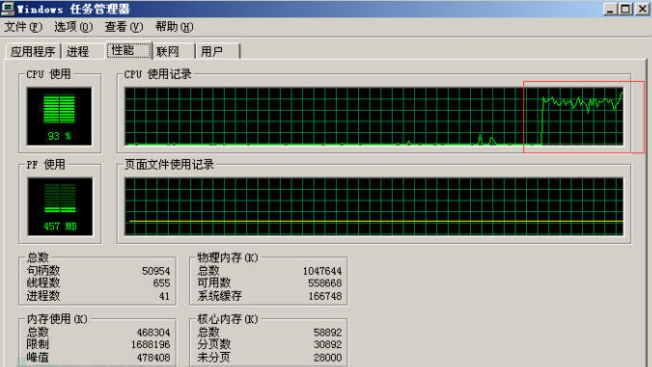Click the CPU spike highlighted in red box
Image resolution: width=652 pixels, height=367 pixels.
(583, 117)
